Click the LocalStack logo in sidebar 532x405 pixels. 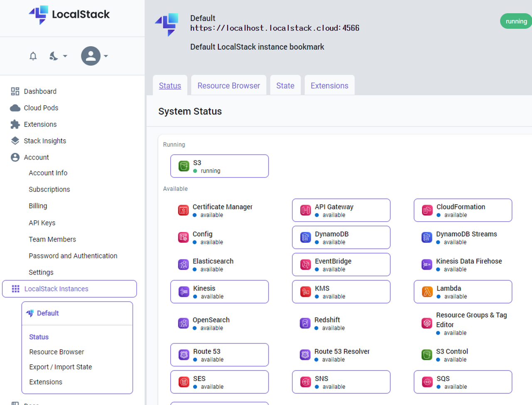[69, 15]
